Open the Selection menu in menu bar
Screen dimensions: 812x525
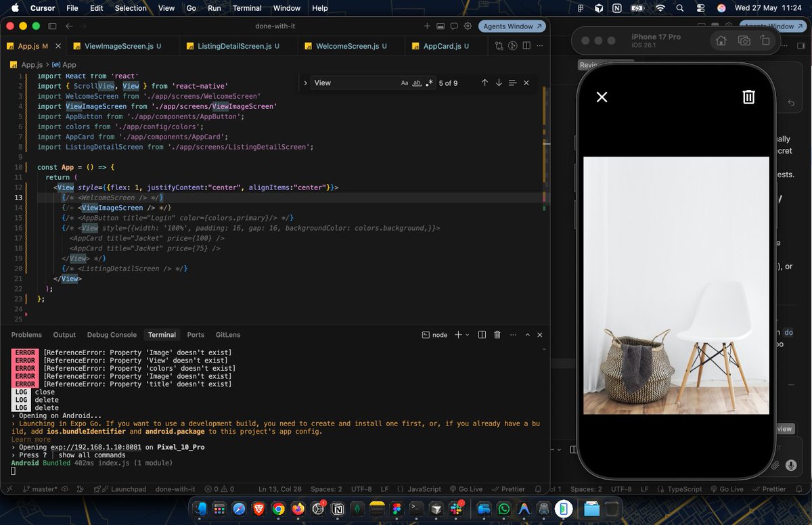(x=131, y=8)
